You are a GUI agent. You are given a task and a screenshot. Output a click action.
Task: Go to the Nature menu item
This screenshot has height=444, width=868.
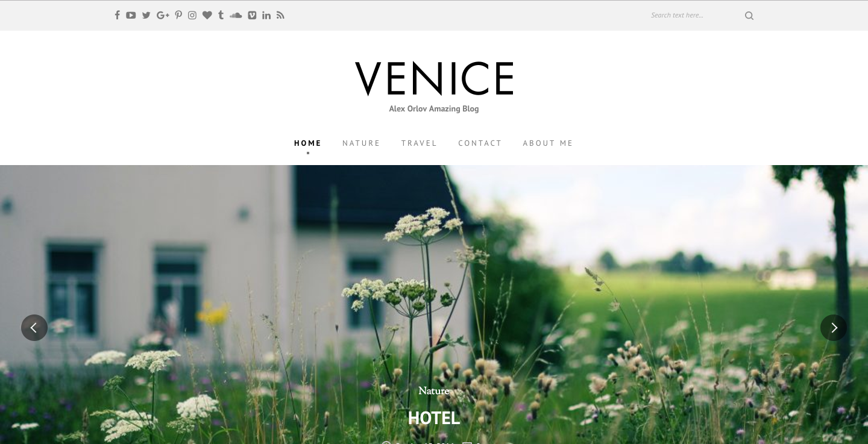[361, 143]
